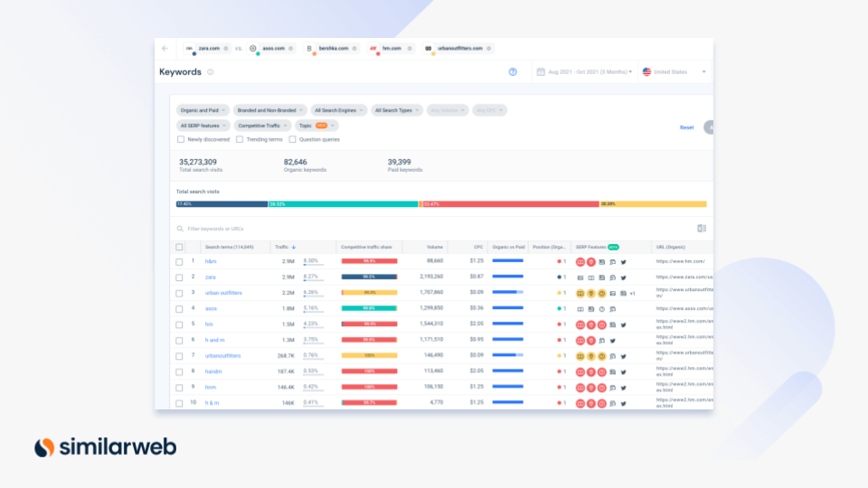This screenshot has height=488, width=868.
Task: Click the back arrow icon
Action: click(165, 49)
